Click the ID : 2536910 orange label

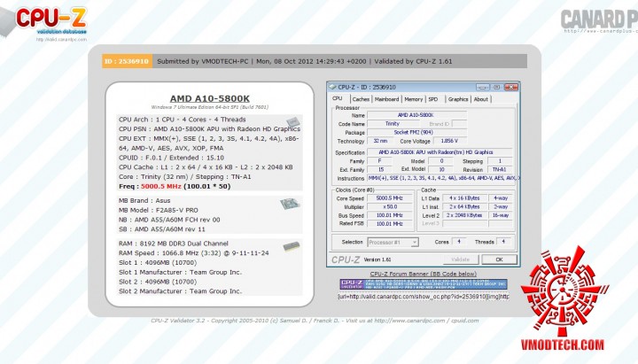pos(127,61)
